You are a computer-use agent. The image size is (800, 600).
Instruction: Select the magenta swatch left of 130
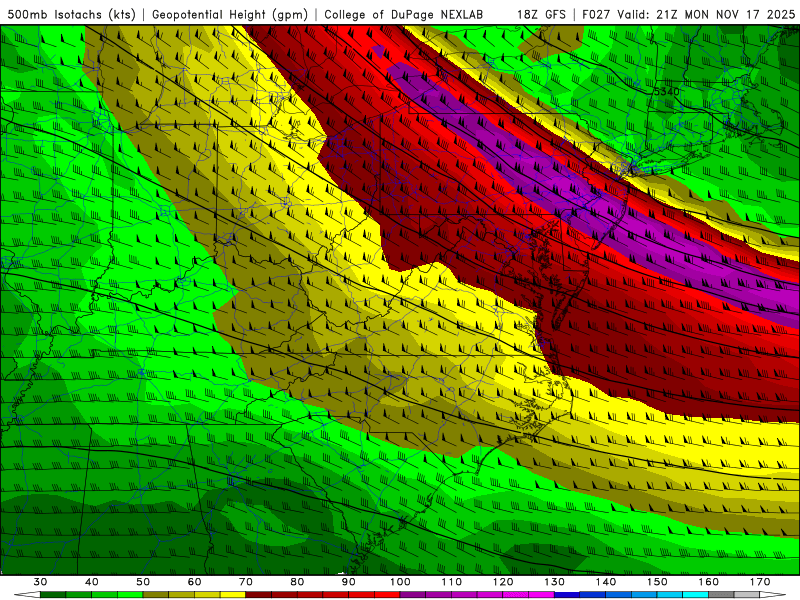click(x=542, y=595)
